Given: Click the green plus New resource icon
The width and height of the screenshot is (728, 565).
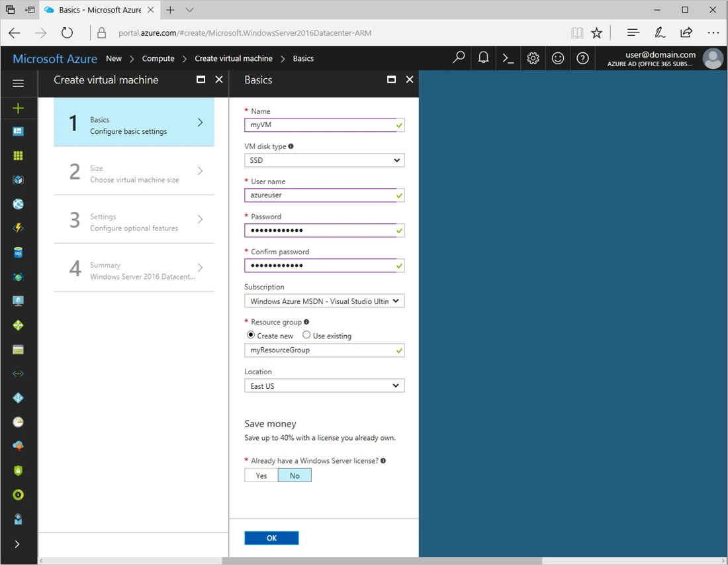Looking at the screenshot, I should (18, 108).
